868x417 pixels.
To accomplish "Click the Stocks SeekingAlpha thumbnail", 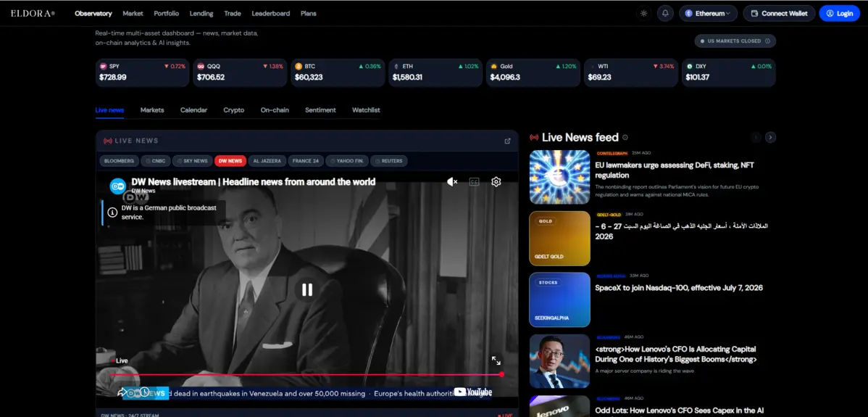I will (559, 300).
